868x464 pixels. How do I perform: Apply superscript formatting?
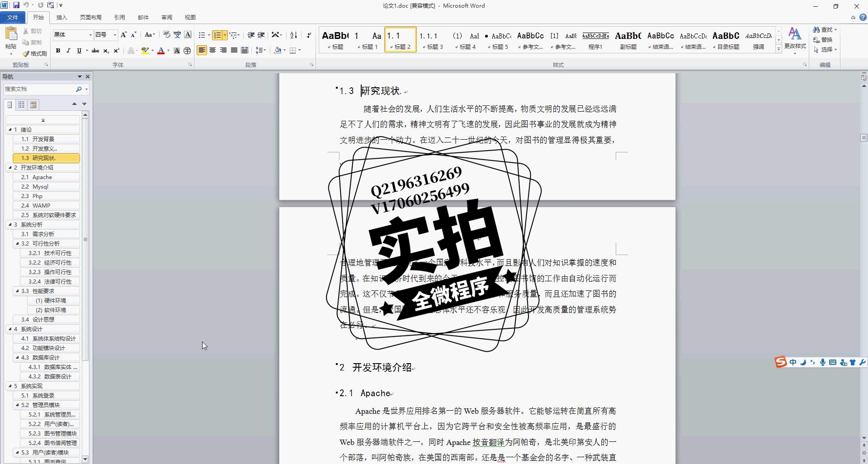[x=116, y=51]
